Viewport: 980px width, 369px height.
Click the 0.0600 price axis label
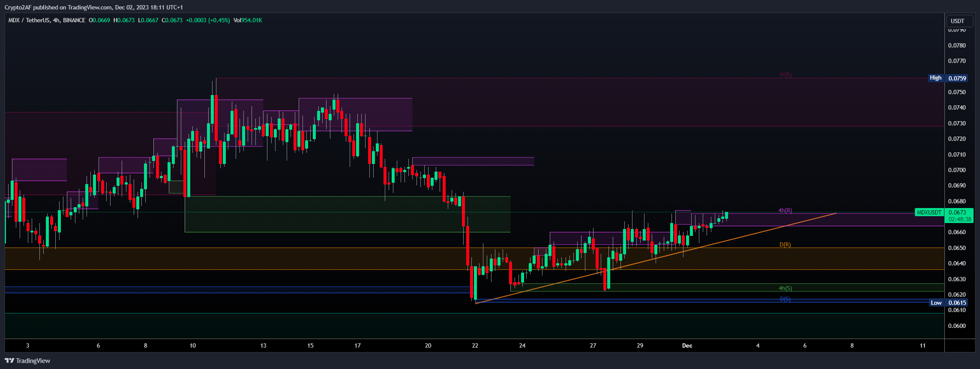tap(957, 326)
